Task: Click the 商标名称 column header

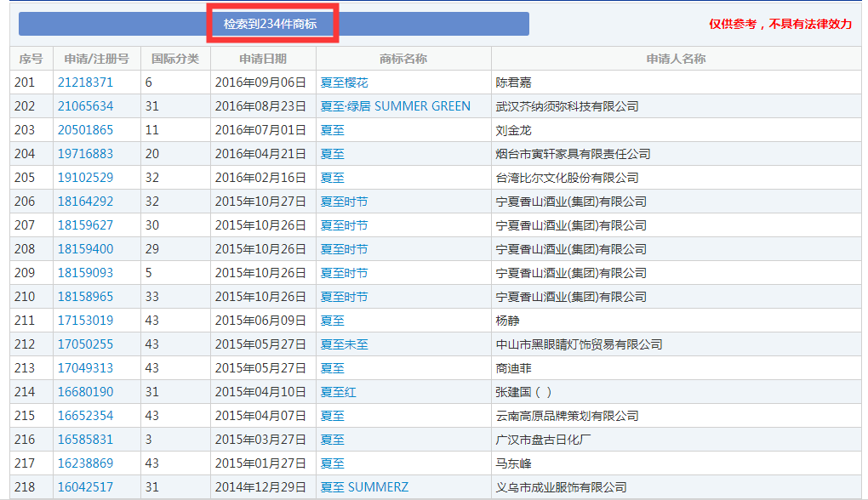Action: point(403,59)
